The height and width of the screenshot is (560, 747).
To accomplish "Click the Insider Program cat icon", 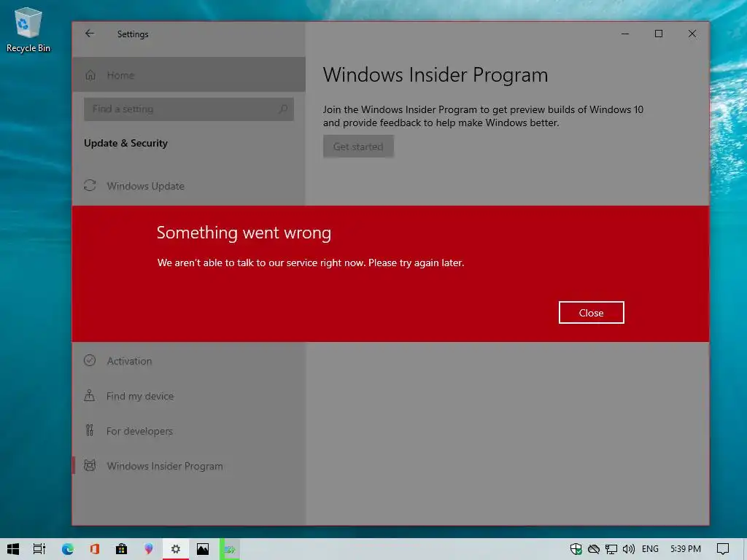I will click(x=90, y=465).
